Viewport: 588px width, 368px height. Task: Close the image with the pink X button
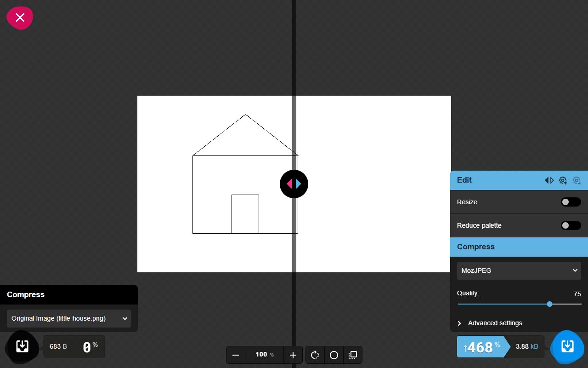coord(20,18)
